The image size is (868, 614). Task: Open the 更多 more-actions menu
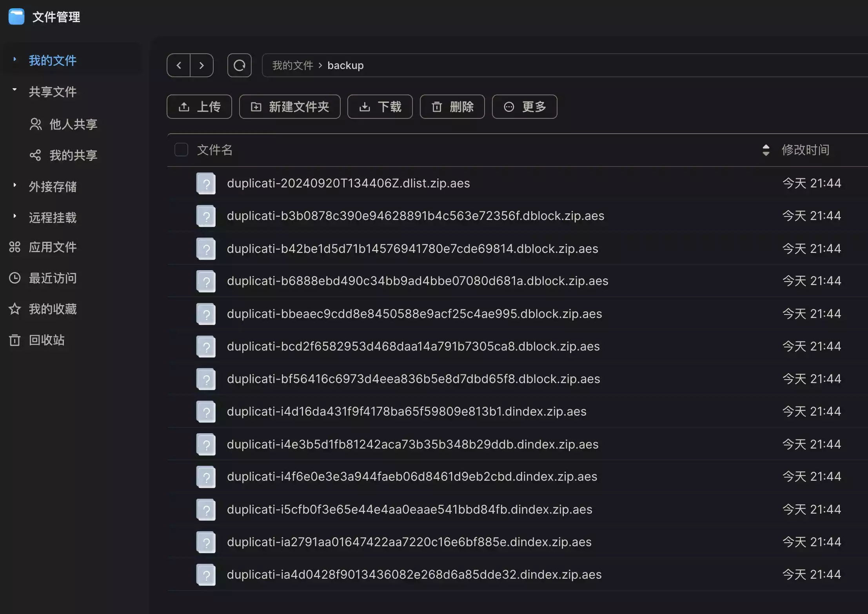point(524,107)
